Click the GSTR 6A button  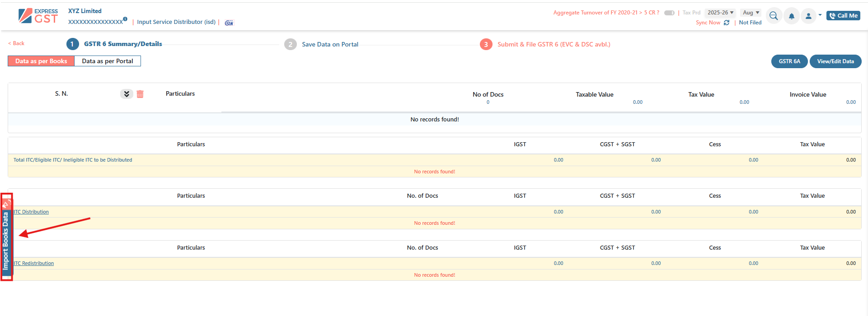tap(789, 61)
